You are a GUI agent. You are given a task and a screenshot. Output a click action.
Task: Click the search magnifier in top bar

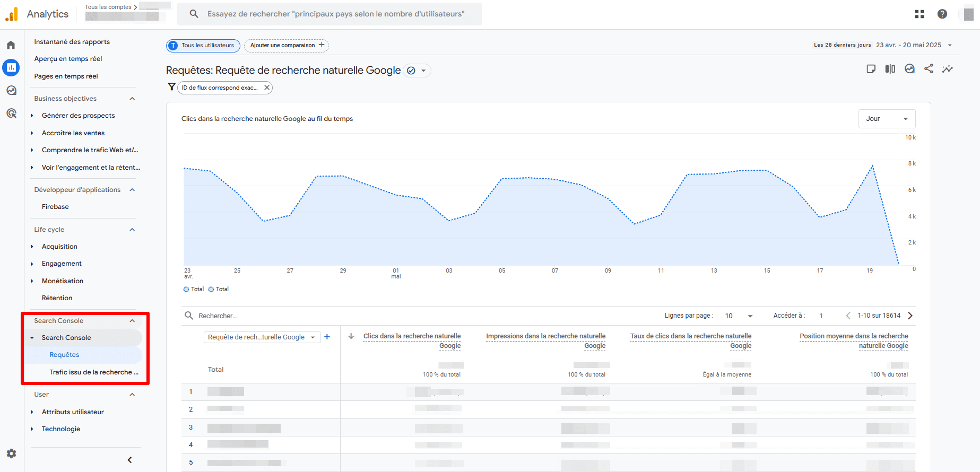point(194,14)
